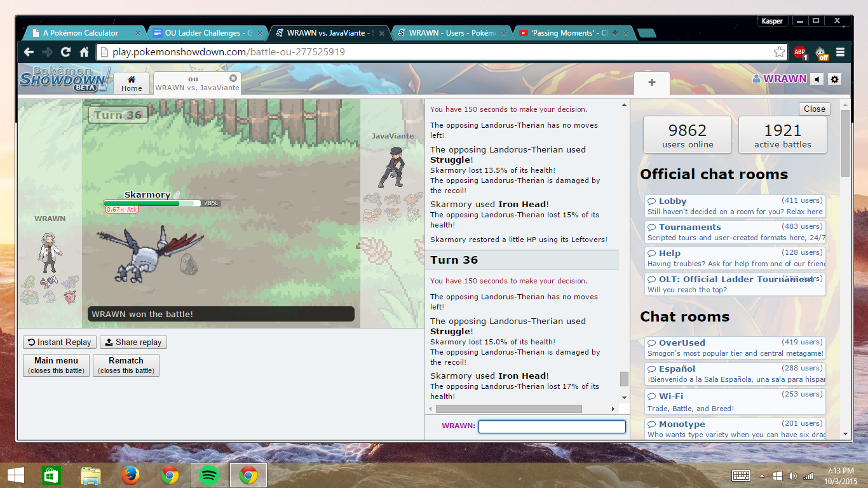Click the Instant Replay button
Image resolution: width=868 pixels, height=488 pixels.
tap(60, 342)
